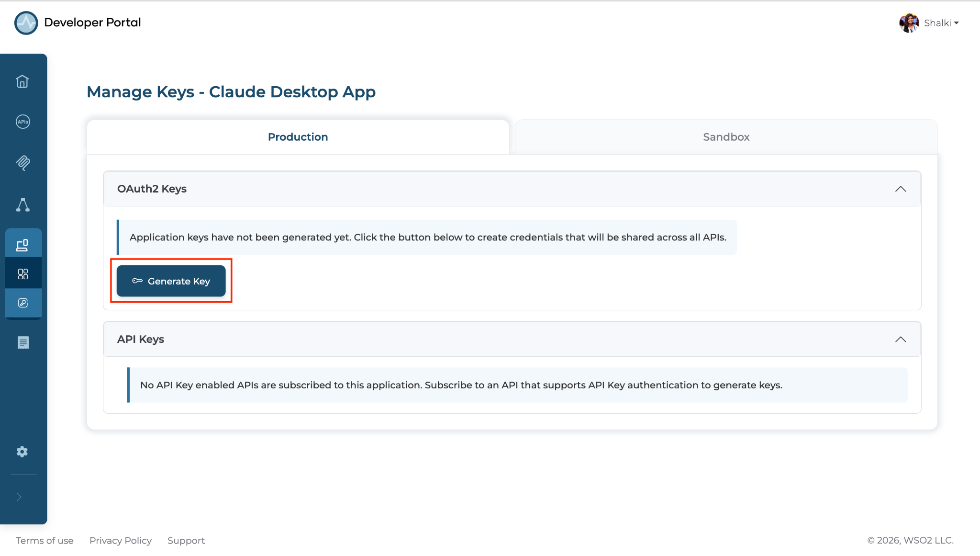Open the APIs icon in sidebar
This screenshot has width=980, height=556.
pos(22,122)
